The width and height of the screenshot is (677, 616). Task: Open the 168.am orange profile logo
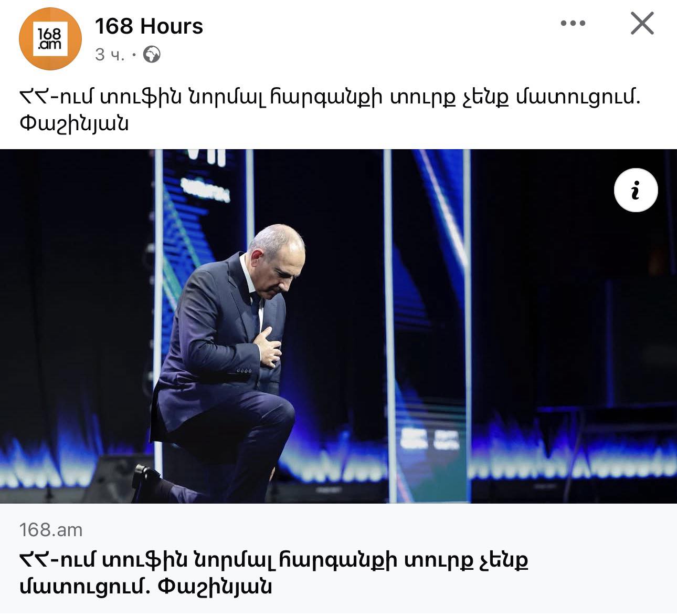point(50,39)
